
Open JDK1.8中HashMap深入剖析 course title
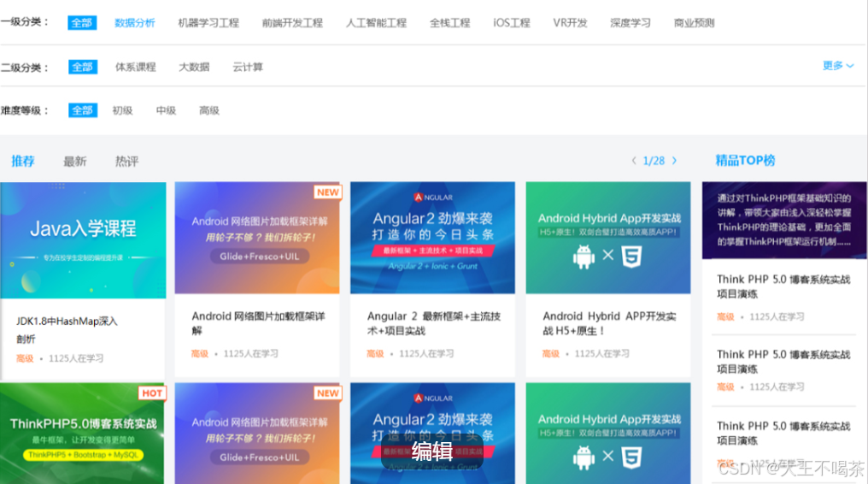point(67,330)
